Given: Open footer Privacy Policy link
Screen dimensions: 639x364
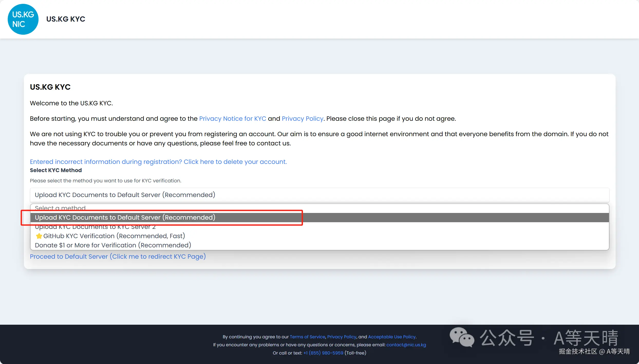Looking at the screenshot, I should 342,337.
